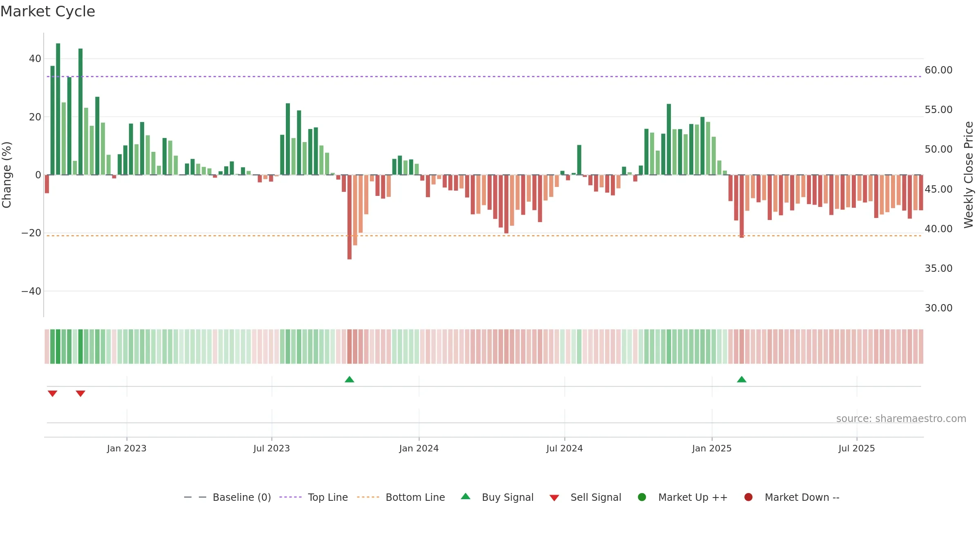This screenshot has width=980, height=551.
Task: Click the Market Cycle chart title
Action: point(48,11)
